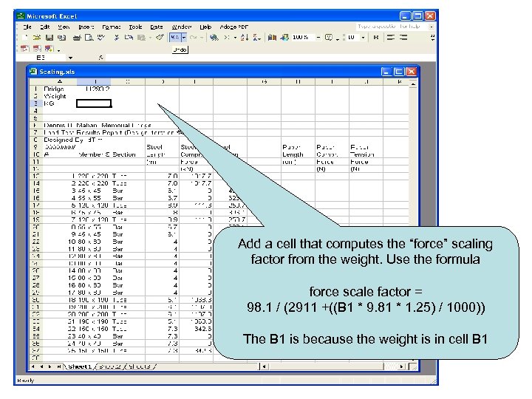This screenshot has height=399, width=532.
Task: Click the Print icon in toolbar
Action: pos(77,38)
